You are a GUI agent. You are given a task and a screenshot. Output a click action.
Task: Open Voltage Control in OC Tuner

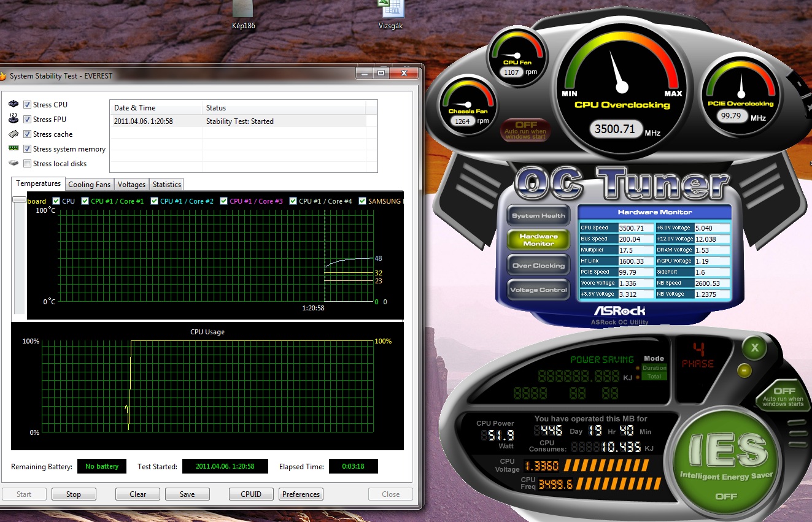click(x=538, y=290)
